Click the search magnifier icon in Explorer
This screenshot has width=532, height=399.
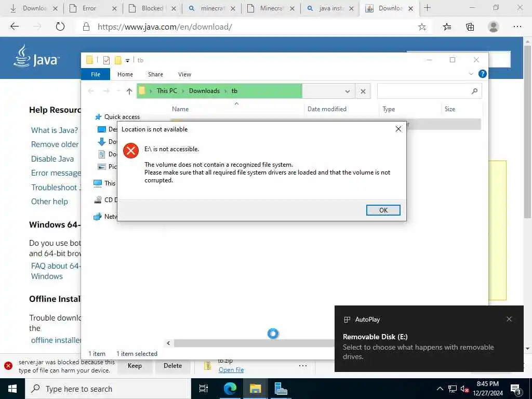point(474,91)
